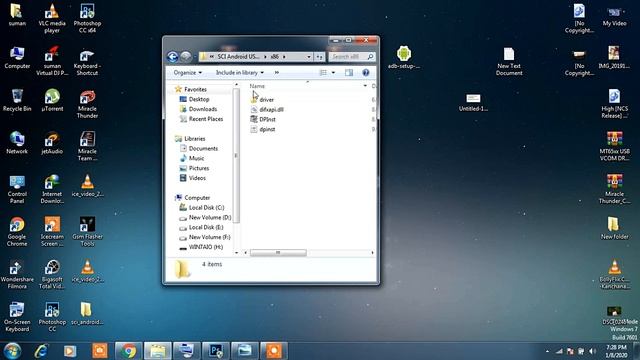
Task: Click the horizontal scrollbar in the file list
Action: 278,253
